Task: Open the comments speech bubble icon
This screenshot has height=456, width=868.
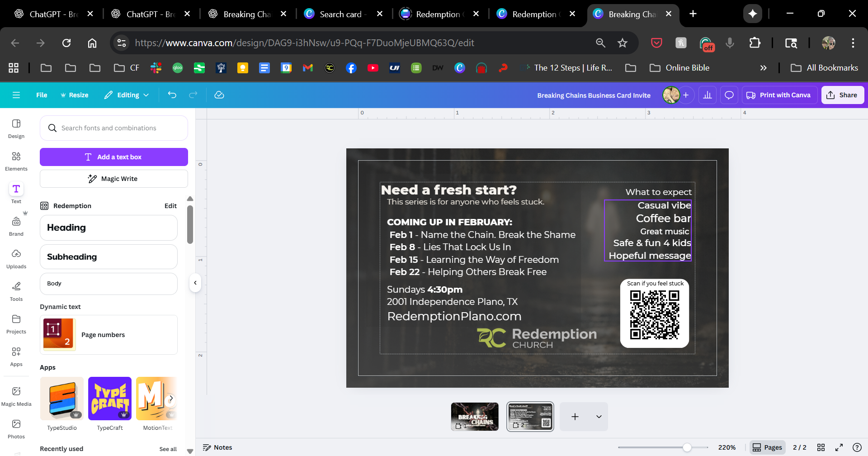Action: [x=729, y=95]
